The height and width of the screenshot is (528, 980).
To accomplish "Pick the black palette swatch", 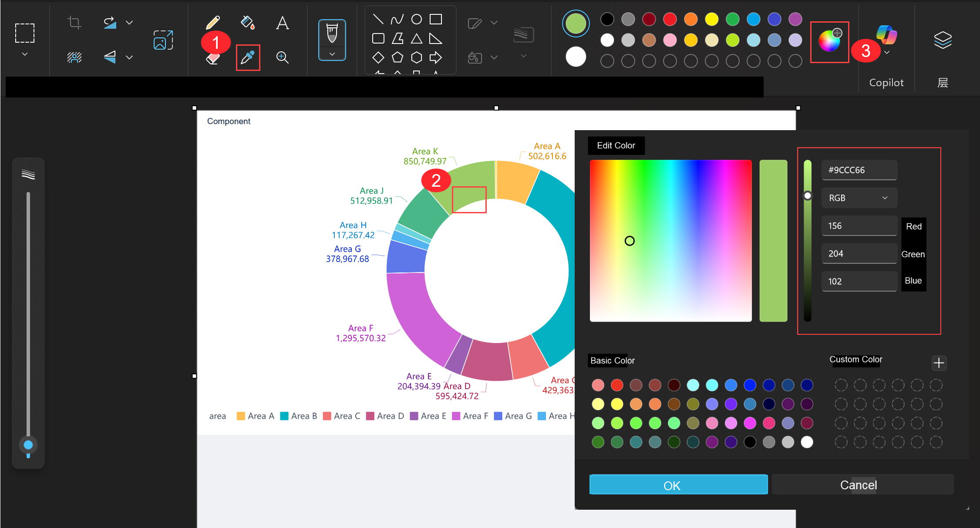I will 607,19.
